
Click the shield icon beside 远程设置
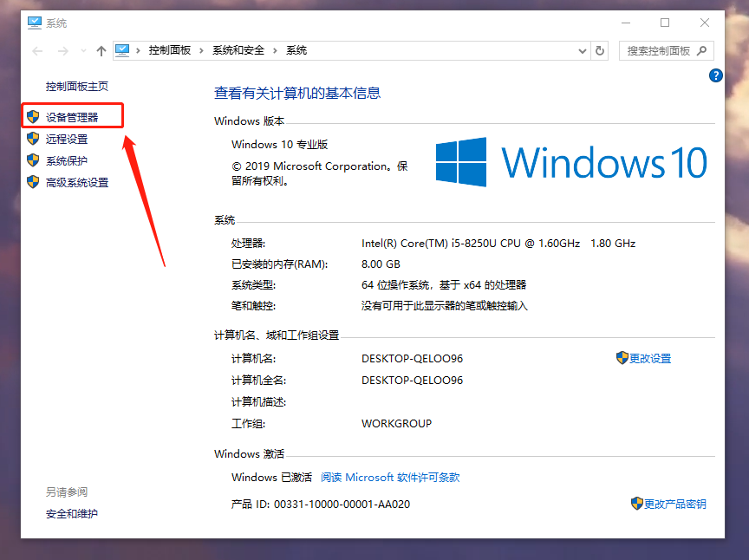[x=33, y=139]
